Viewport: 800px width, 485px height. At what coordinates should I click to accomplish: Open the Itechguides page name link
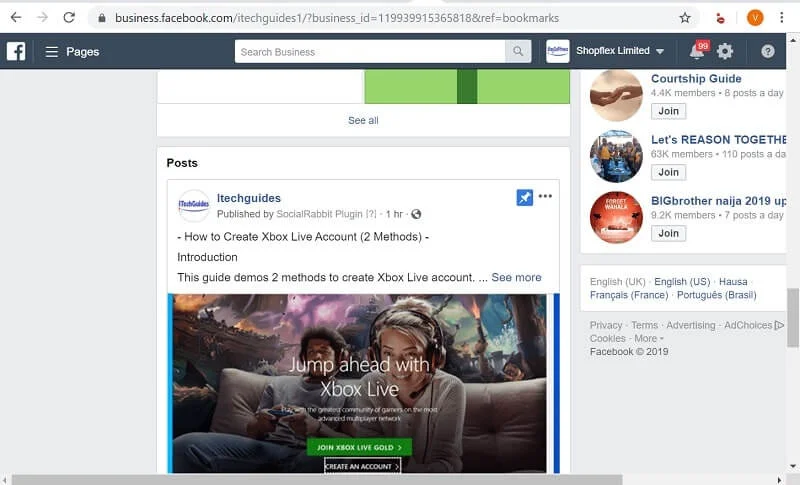[249, 198]
